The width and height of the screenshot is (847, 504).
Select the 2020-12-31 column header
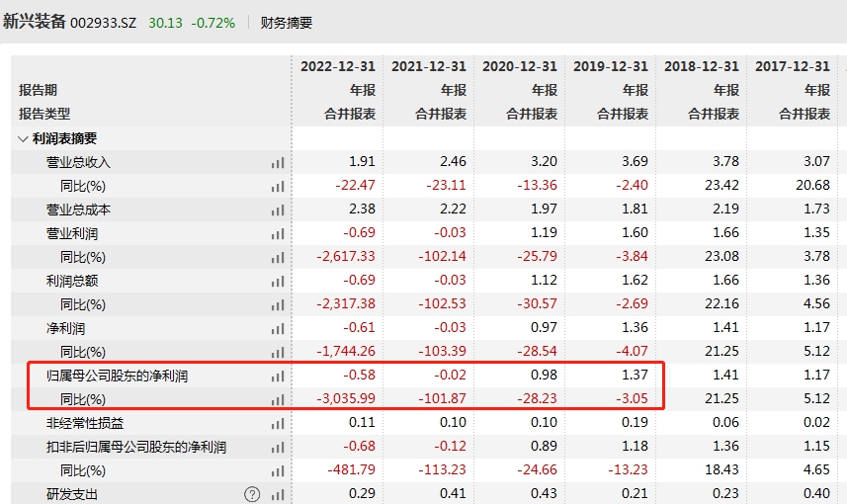coord(519,66)
